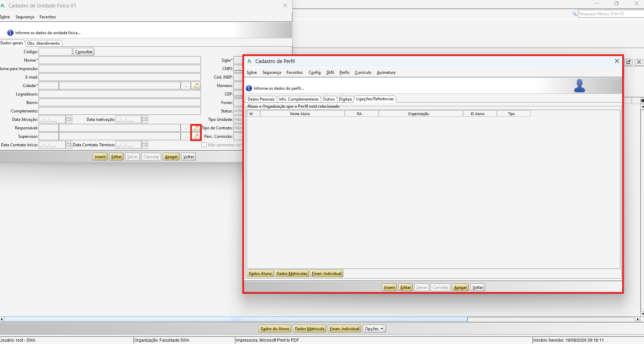Click the search magnifier beside Pesquisar Menus
The image size is (644, 344).
coord(574,14)
